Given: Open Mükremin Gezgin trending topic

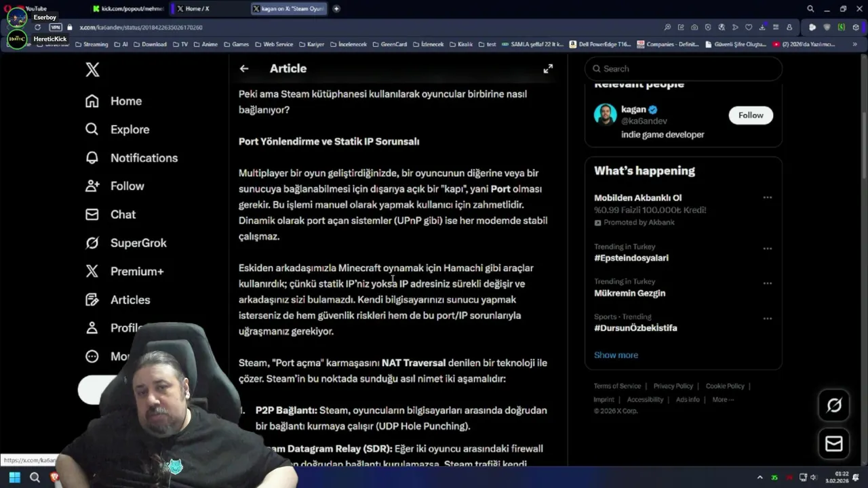Looking at the screenshot, I should pyautogui.click(x=629, y=293).
